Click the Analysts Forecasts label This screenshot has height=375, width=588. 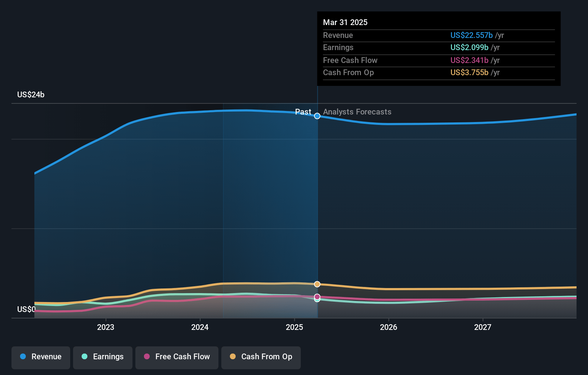357,112
